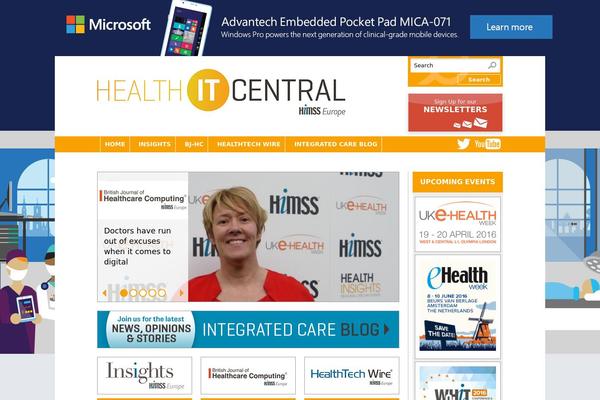Select the last carousel slide dot
This screenshot has height=400, width=600.
click(162, 293)
